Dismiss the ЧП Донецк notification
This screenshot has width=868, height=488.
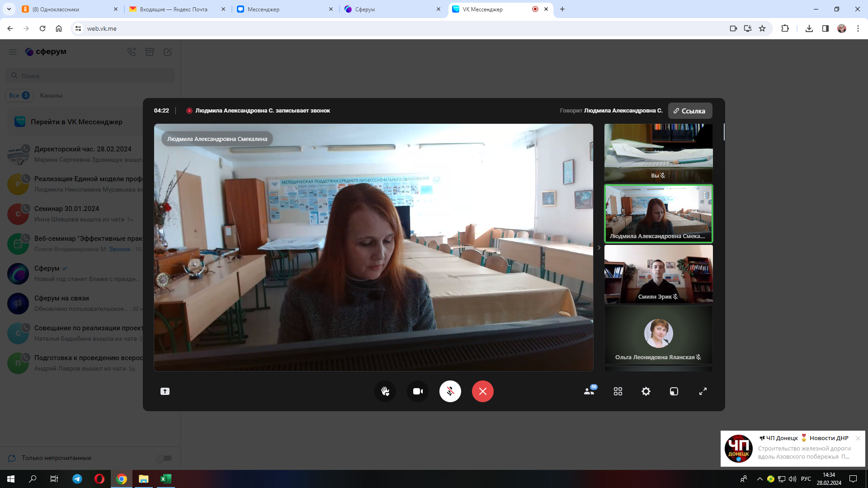coord(858,438)
